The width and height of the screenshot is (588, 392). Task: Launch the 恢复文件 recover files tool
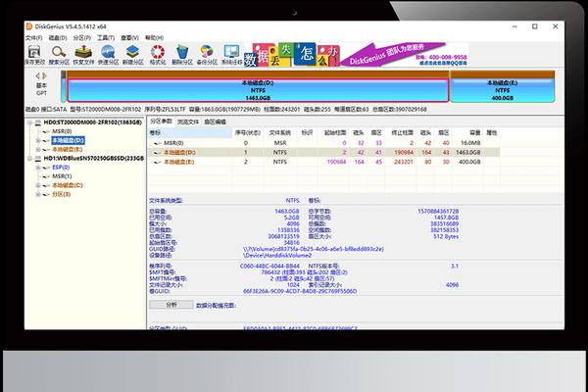click(83, 55)
